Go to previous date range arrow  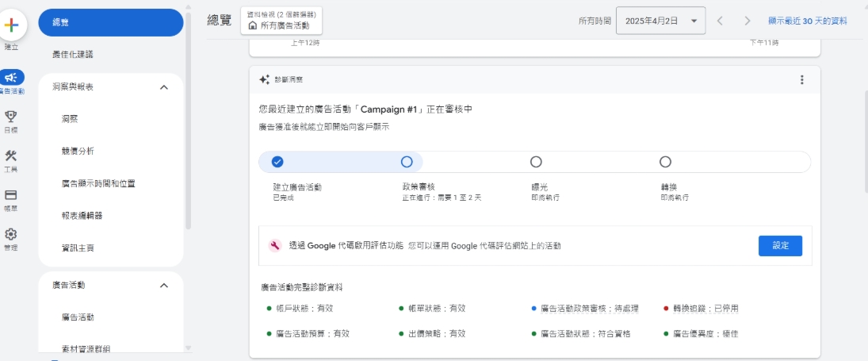pyautogui.click(x=720, y=21)
